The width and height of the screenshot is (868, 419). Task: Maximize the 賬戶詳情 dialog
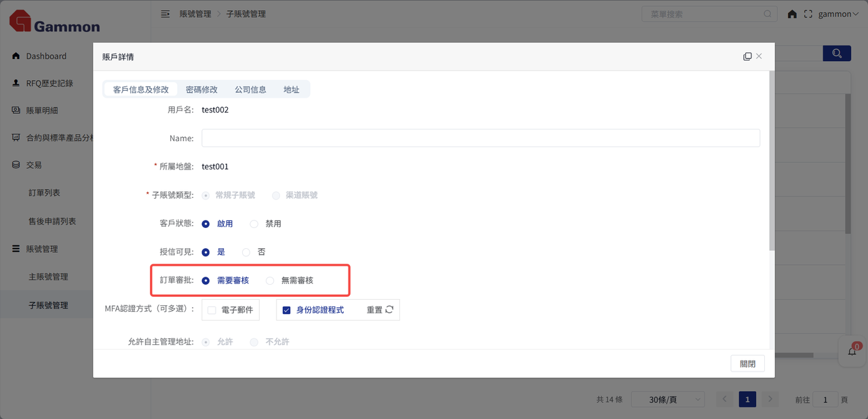pos(747,57)
